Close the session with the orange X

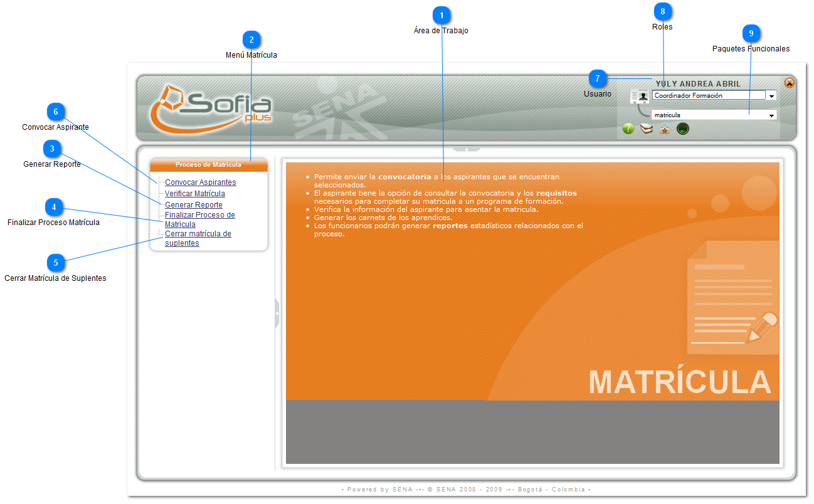(790, 83)
